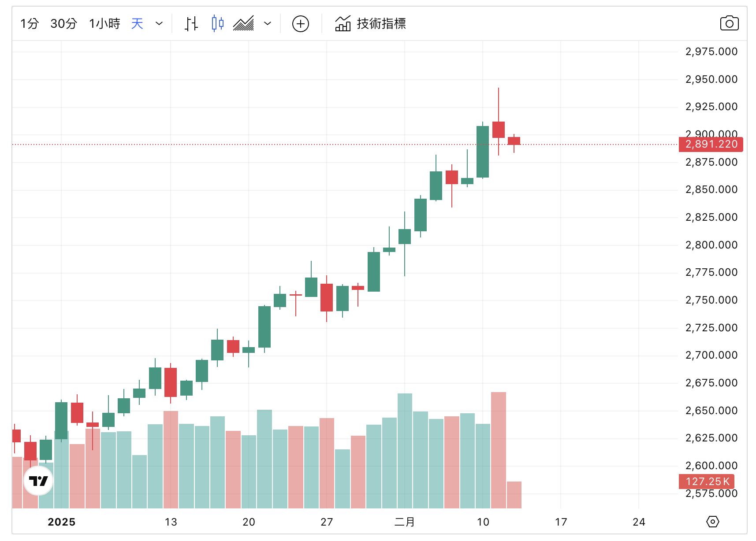Viewport: 756px width, 541px height.
Task: Switch to 30分 time interval
Action: [63, 23]
